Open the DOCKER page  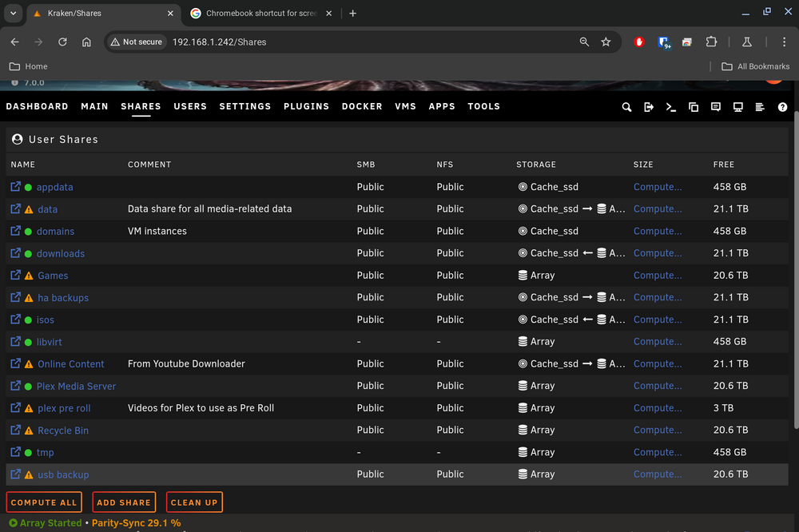(x=362, y=106)
